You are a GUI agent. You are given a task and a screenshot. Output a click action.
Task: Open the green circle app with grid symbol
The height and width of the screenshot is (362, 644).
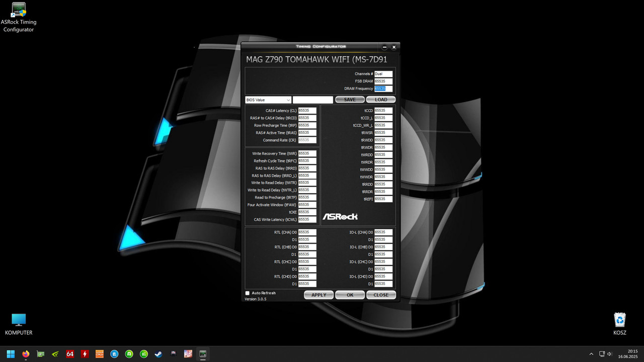coord(144,354)
